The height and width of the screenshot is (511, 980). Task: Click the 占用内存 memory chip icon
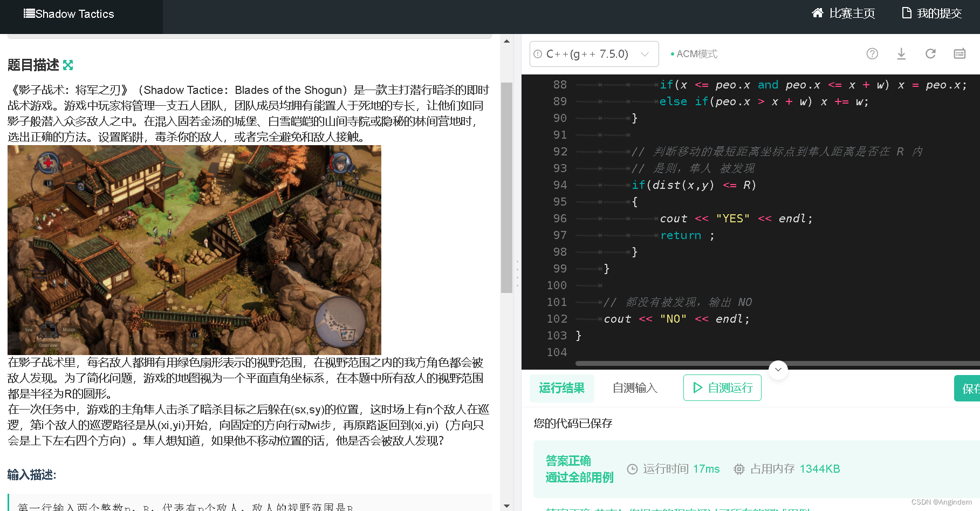coord(739,469)
